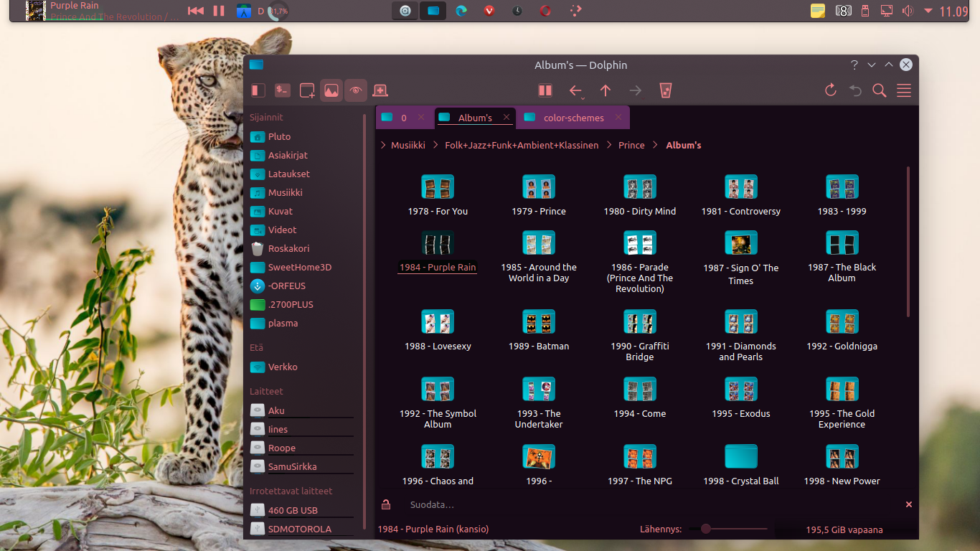Open the integrated terminal panel
Viewport: 980px width, 551px height.
pos(282,90)
